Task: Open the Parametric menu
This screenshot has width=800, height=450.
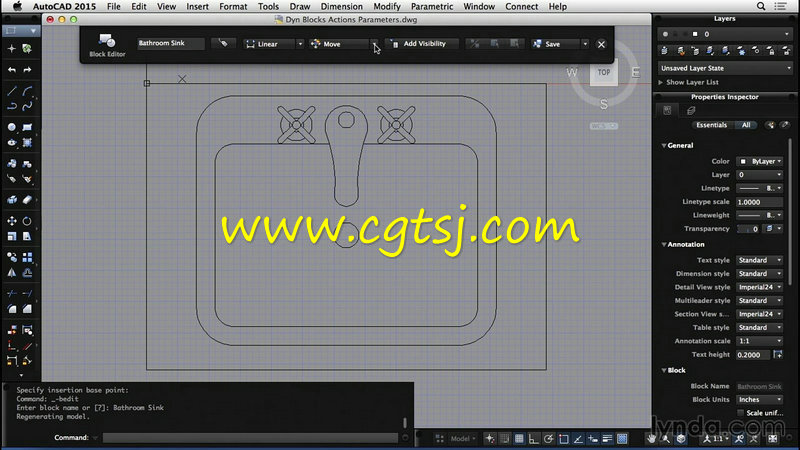Action: coord(432,6)
